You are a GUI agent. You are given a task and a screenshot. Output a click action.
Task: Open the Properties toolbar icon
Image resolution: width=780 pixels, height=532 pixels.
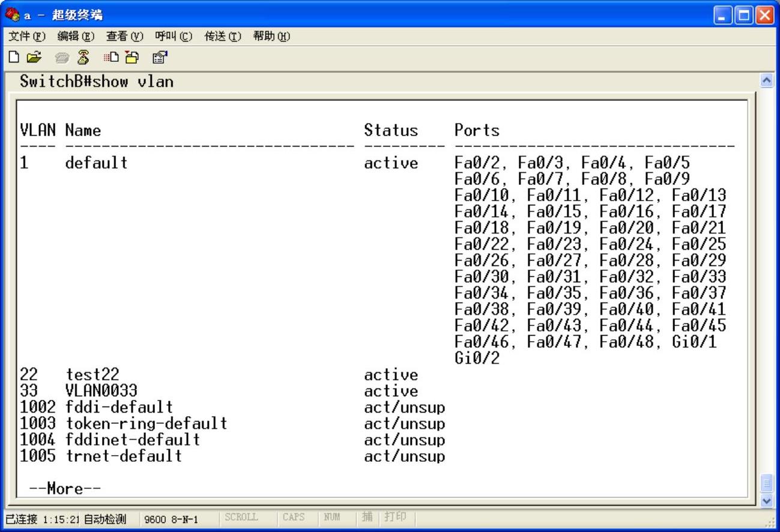pyautogui.click(x=160, y=58)
